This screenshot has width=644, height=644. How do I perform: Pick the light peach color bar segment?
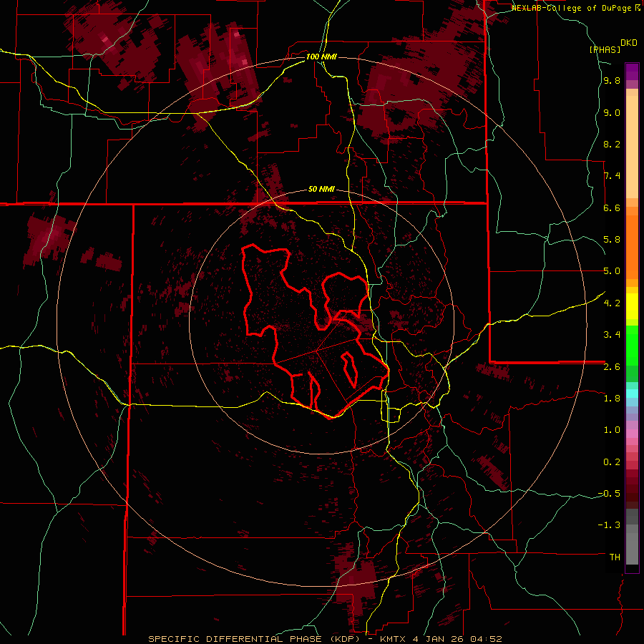coord(632,147)
